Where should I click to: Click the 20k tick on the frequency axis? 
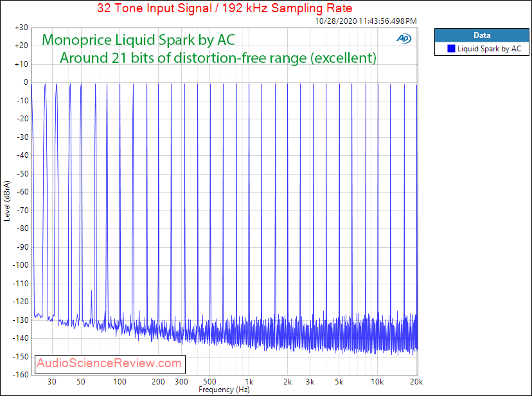click(416, 382)
